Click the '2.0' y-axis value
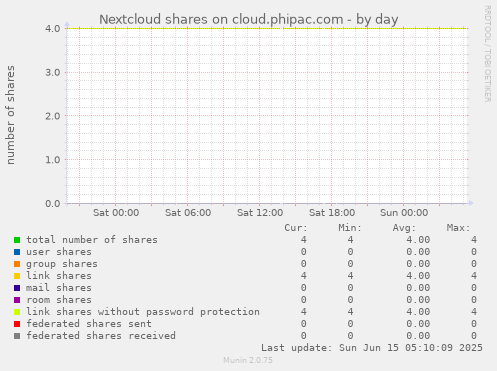The width and height of the screenshot is (497, 371). (53, 116)
